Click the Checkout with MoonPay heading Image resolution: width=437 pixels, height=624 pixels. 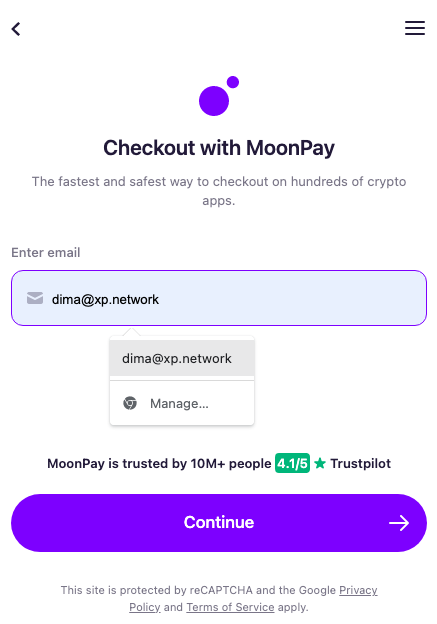[218, 148]
